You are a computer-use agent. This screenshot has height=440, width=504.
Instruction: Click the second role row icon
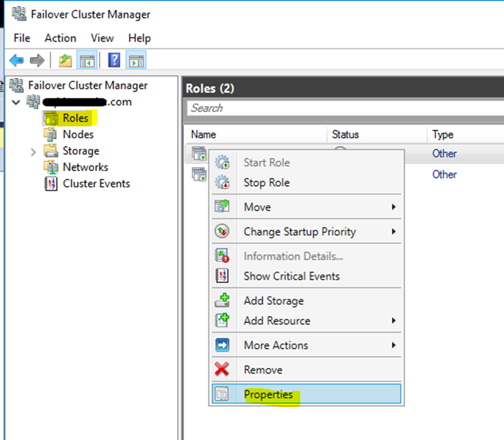point(199,174)
